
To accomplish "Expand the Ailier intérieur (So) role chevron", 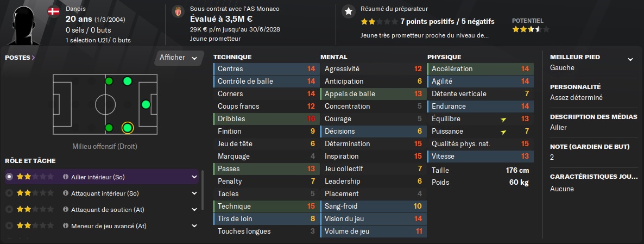I will (194, 177).
